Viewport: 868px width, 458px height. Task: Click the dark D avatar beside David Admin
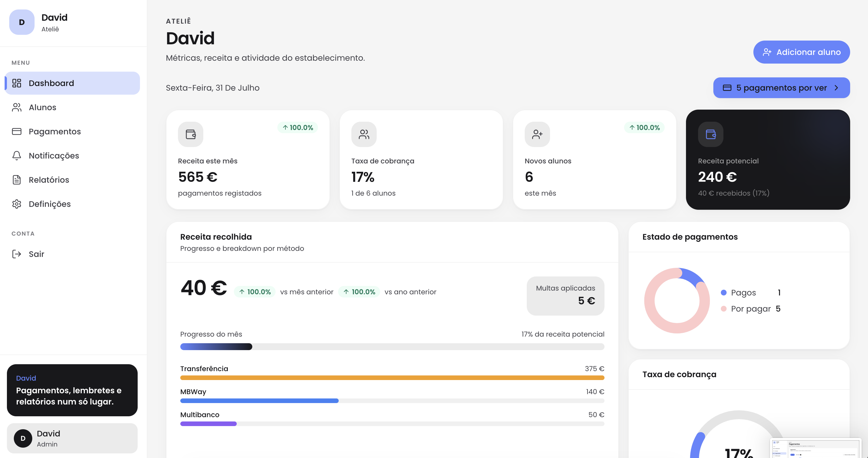(x=23, y=438)
